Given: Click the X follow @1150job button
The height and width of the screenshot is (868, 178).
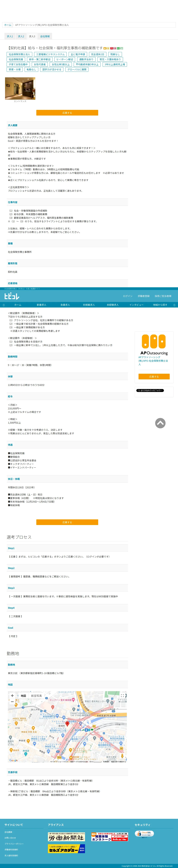Looking at the screenshot, I should 150,390.
